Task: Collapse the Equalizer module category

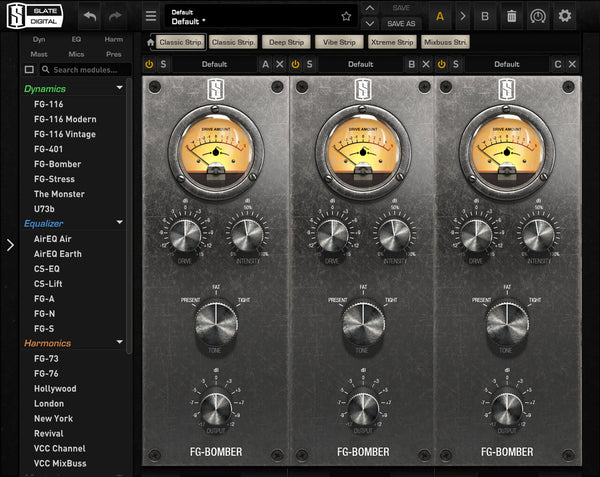Action: [x=120, y=222]
